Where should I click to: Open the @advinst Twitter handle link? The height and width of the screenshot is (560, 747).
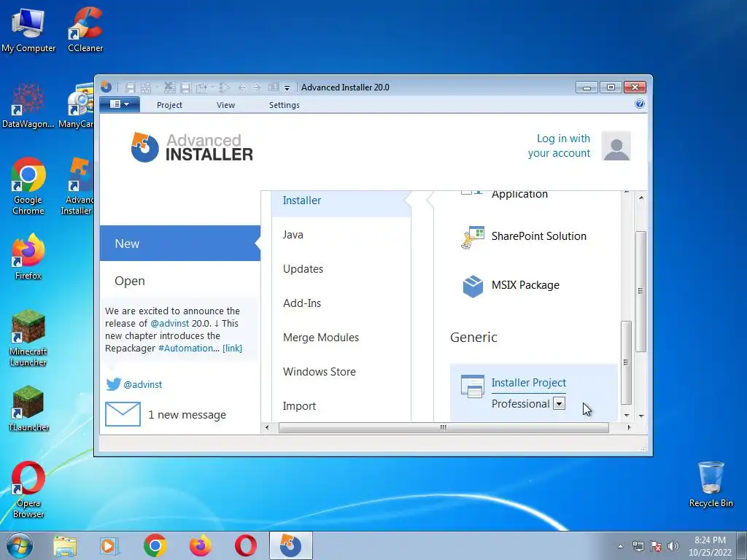coord(142,384)
